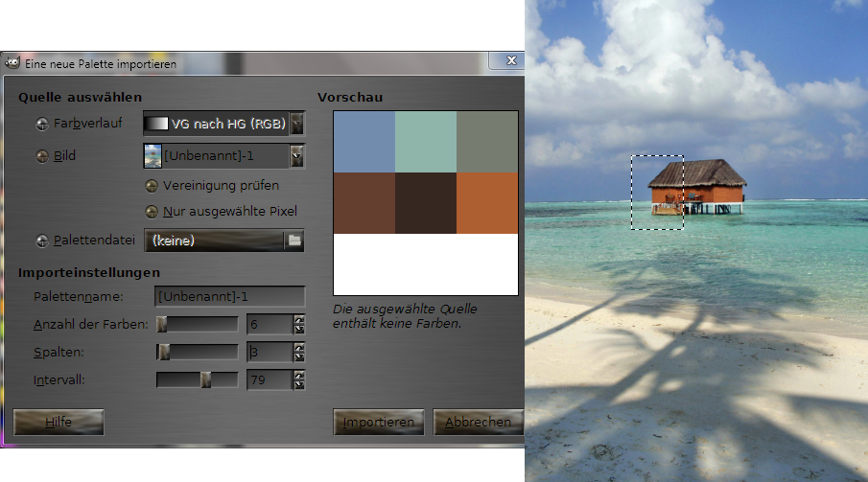Viewport: 868px width, 482px height.
Task: Click the blue preview color swatch
Action: [364, 142]
